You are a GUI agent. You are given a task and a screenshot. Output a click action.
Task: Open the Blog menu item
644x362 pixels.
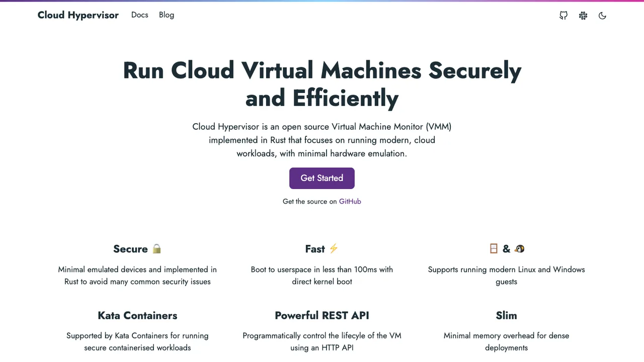pyautogui.click(x=167, y=15)
